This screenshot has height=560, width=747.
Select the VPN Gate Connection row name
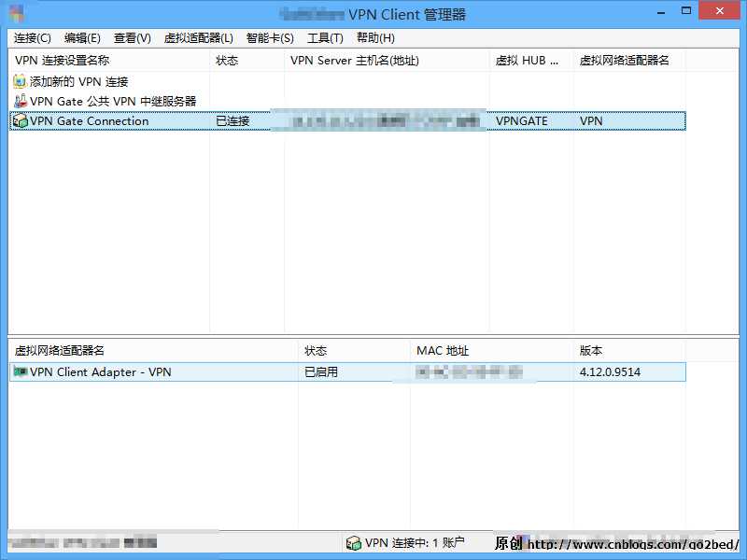click(89, 121)
